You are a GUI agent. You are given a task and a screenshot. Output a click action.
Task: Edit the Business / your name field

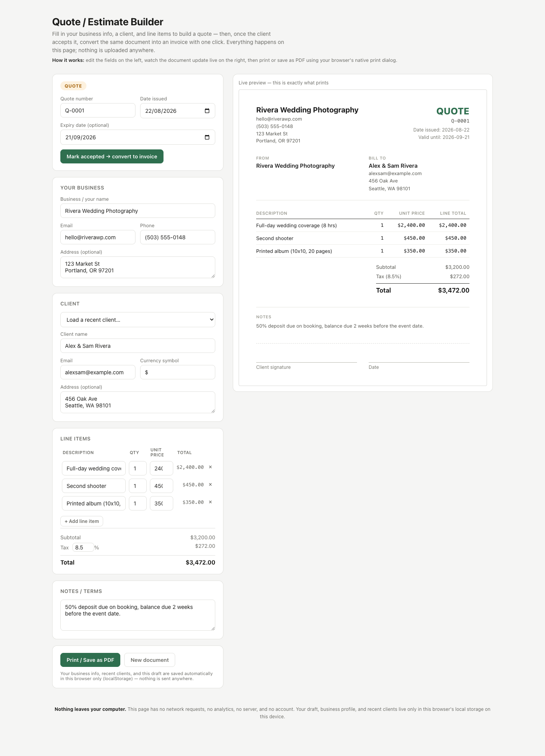click(x=138, y=211)
